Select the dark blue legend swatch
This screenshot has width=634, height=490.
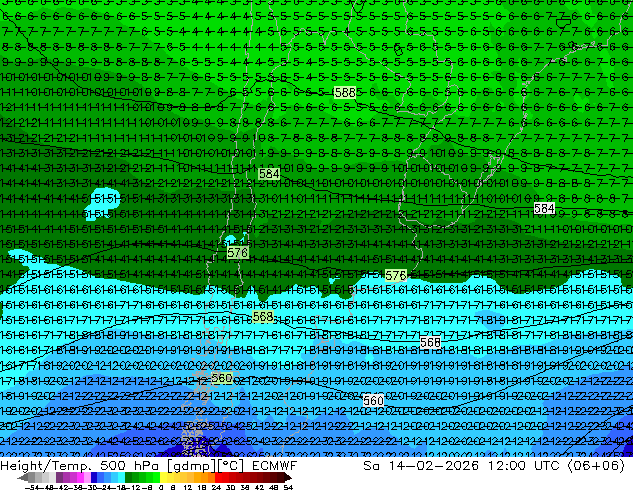click(x=94, y=477)
